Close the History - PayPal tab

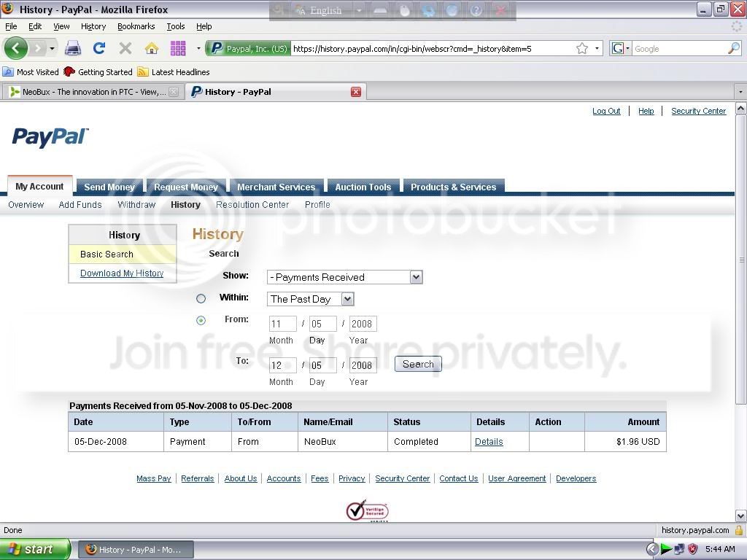[356, 92]
